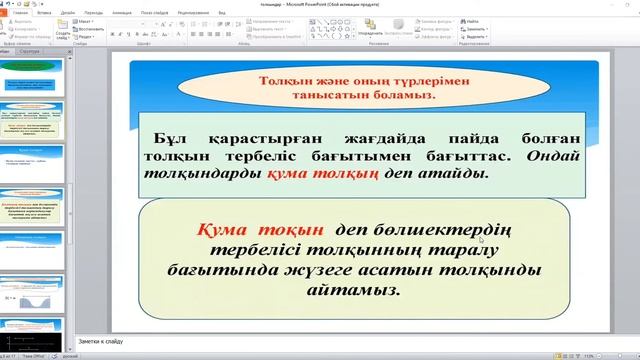This screenshot has width=640, height=360.
Task: Open the Transitions (Переходы) ribbon tab
Action: pyautogui.click(x=93, y=13)
